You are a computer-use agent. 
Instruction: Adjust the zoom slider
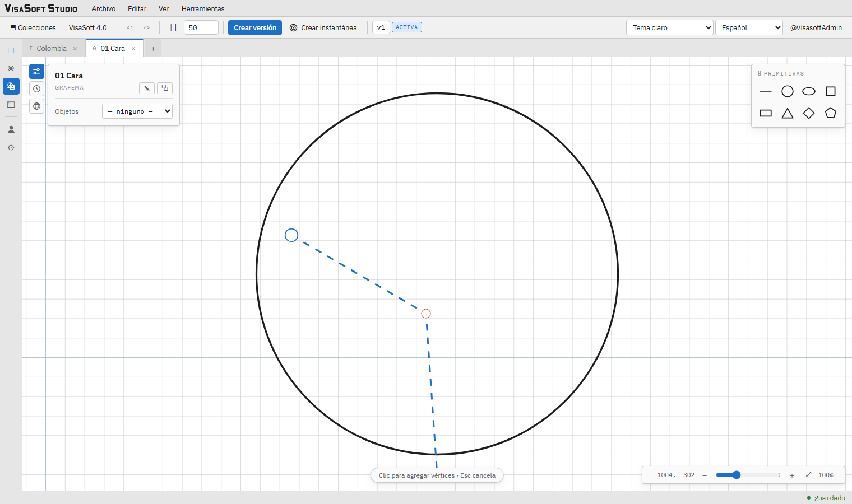click(748, 475)
